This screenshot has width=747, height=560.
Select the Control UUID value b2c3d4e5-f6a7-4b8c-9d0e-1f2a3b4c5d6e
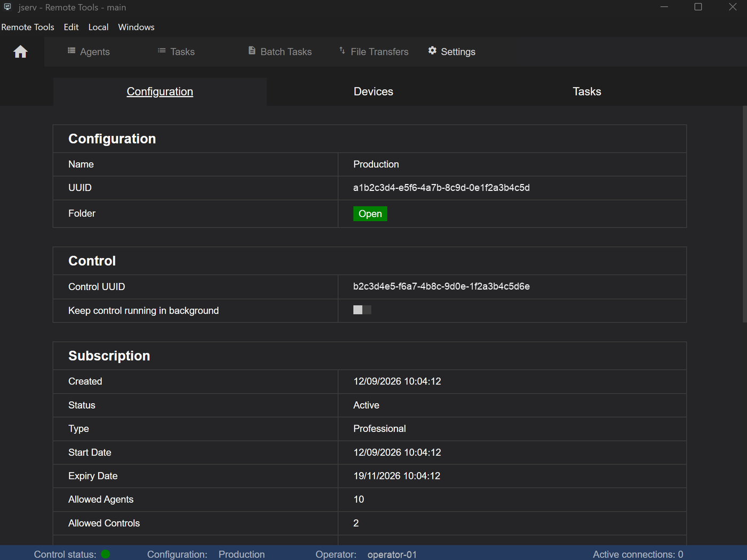[x=441, y=286]
